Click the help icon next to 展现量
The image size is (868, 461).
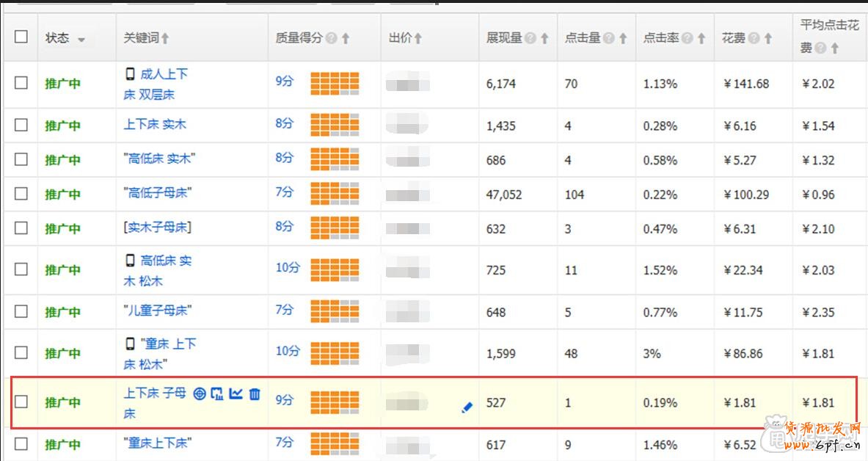530,38
